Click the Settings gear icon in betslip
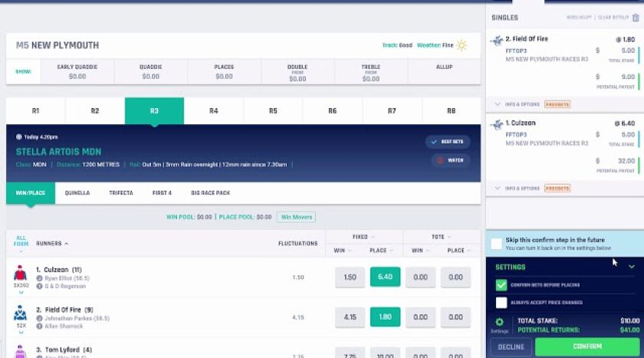Screen dimensions: 644x358 click(499, 323)
